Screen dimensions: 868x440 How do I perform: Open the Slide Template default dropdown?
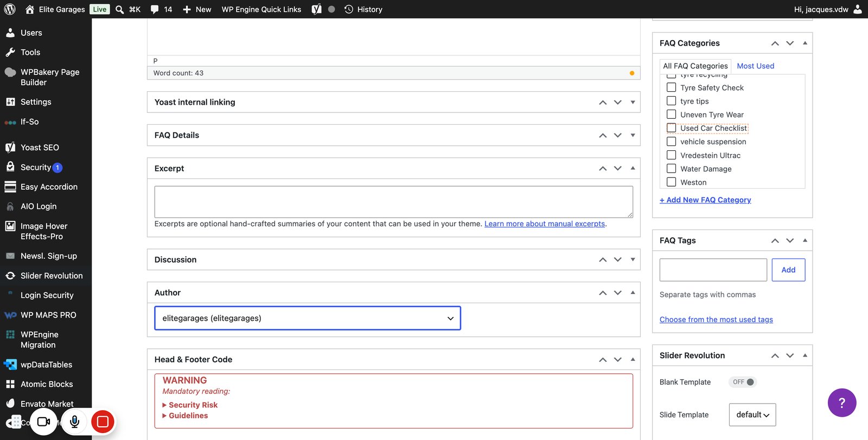(x=752, y=415)
